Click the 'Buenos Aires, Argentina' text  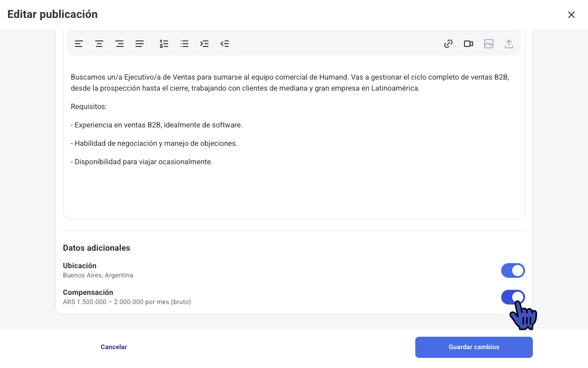[98, 276]
